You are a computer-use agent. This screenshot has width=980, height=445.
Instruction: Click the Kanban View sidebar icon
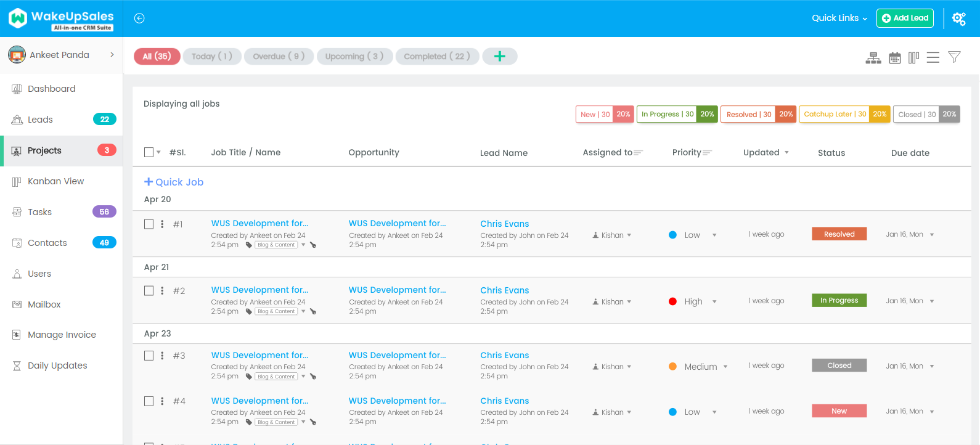[17, 181]
